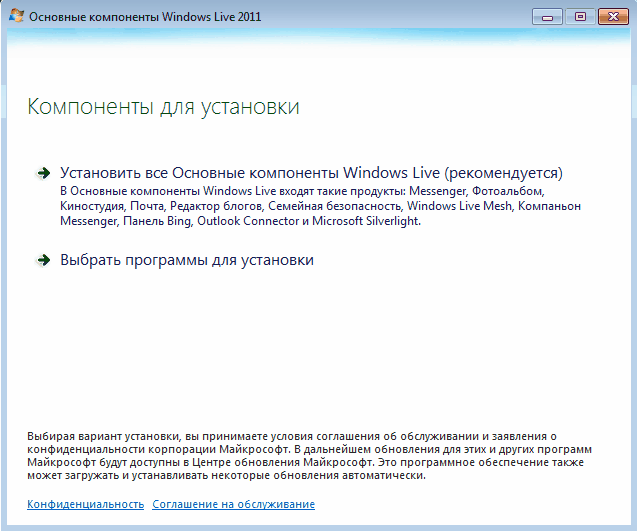637x531 pixels.
Task: Open the 'Соглашение на обслуживание' link
Action: point(234,504)
